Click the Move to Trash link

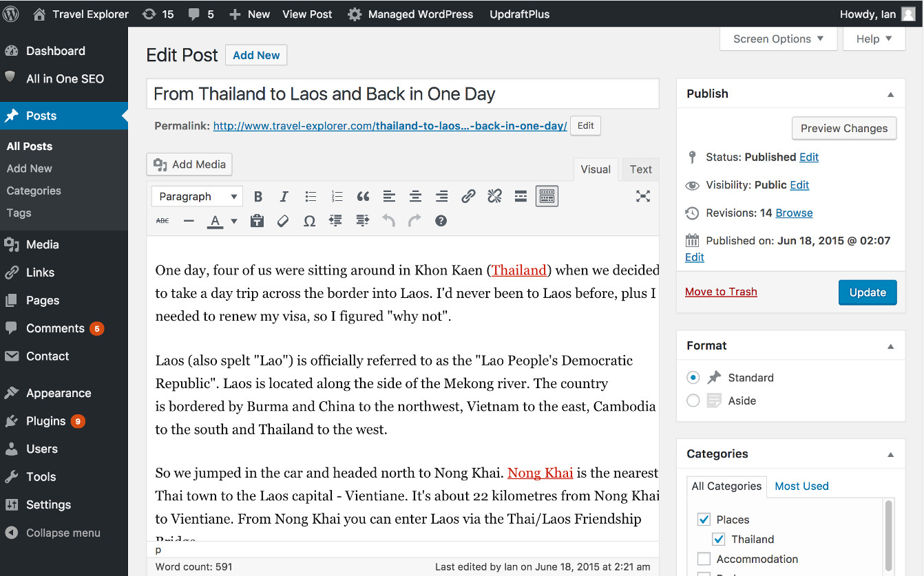coord(721,292)
